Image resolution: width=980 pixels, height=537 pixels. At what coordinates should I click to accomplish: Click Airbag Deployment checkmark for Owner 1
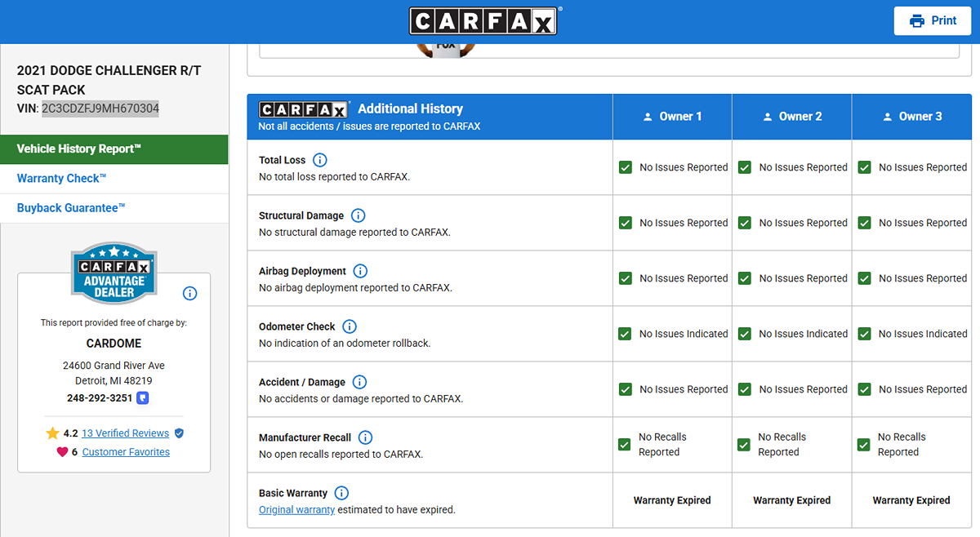tap(625, 278)
